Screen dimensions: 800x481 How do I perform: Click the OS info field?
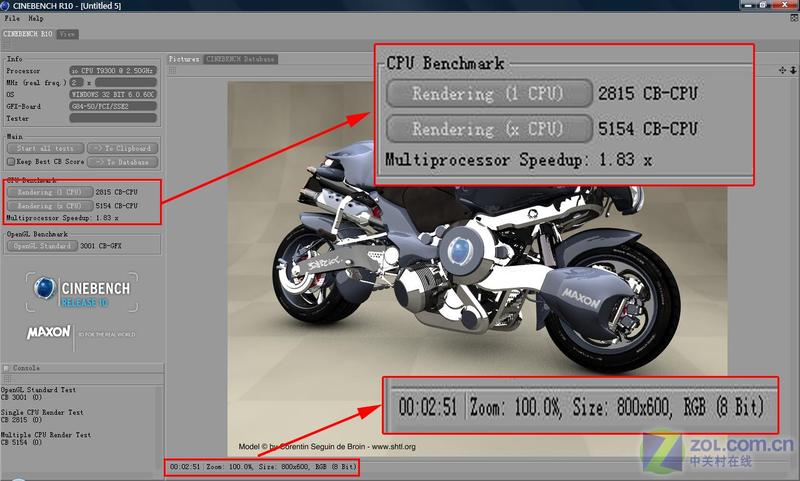click(x=113, y=94)
